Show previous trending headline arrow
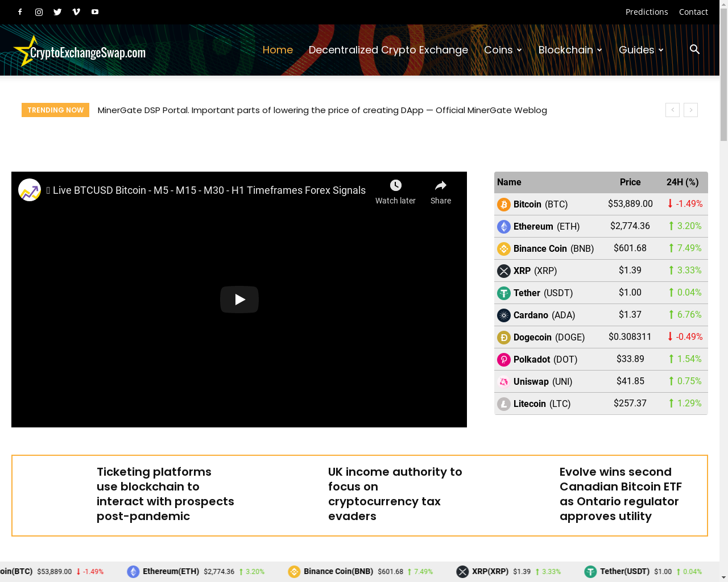The width and height of the screenshot is (728, 582). pos(672,110)
